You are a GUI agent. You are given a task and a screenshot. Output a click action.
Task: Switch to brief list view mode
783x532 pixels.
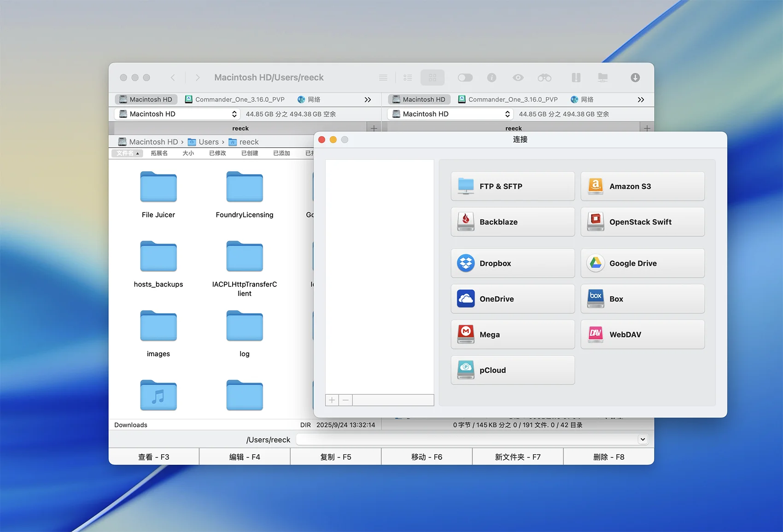coord(408,77)
